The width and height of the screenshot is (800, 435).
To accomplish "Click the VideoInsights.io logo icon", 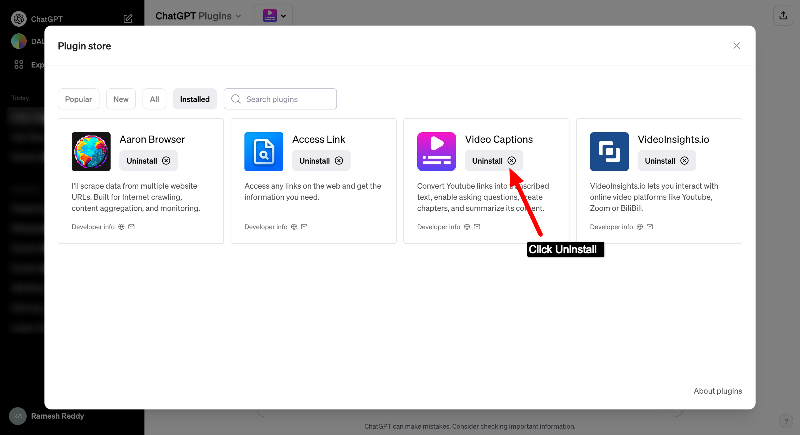I will tap(609, 151).
